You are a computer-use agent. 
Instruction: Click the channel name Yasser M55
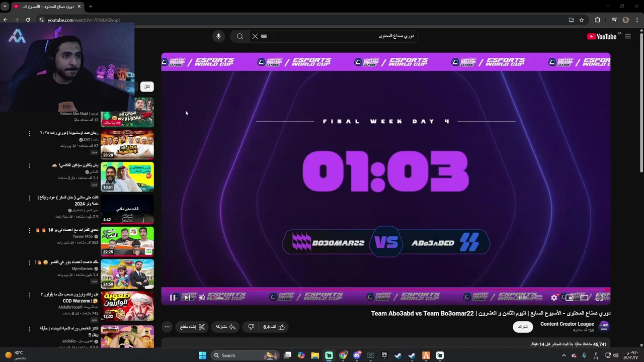[x=83, y=236]
